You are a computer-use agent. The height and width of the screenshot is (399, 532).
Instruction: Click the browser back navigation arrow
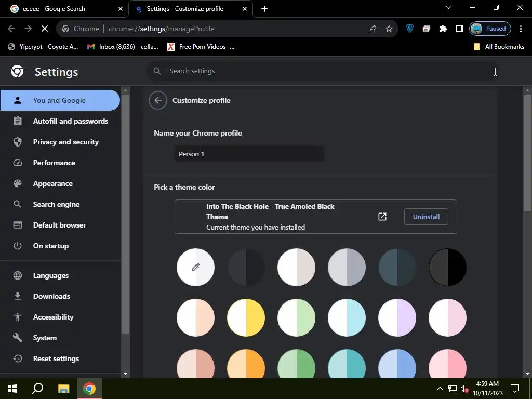pyautogui.click(x=11, y=29)
